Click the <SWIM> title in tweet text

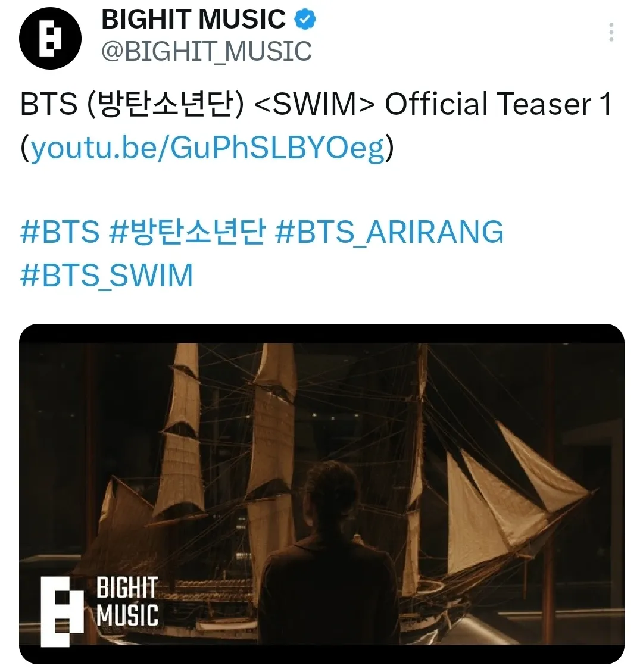(x=314, y=104)
